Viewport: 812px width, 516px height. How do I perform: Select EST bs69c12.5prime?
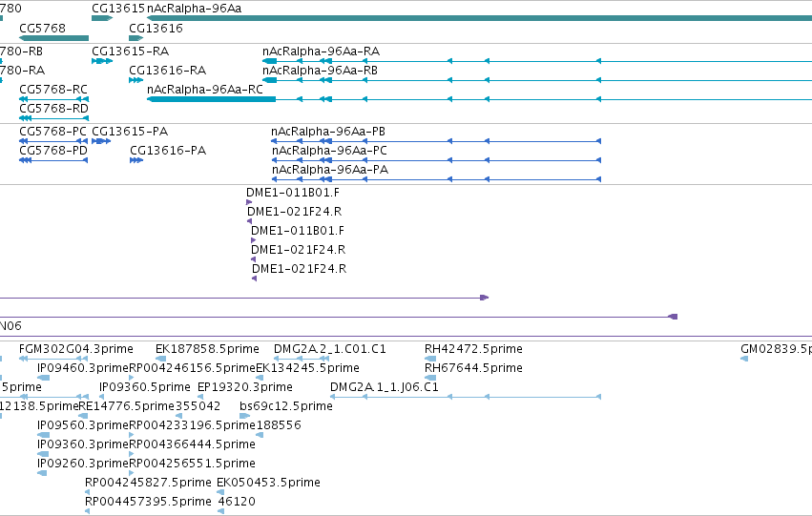pyautogui.click(x=286, y=405)
